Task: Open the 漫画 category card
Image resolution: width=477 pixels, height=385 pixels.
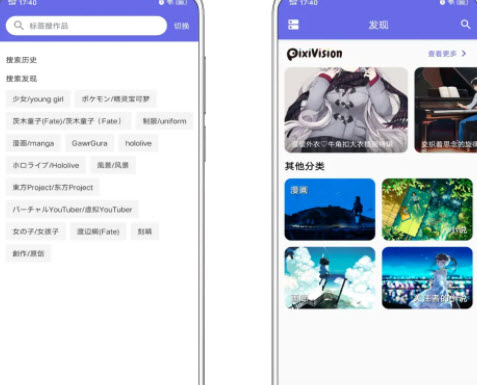Action: point(330,209)
